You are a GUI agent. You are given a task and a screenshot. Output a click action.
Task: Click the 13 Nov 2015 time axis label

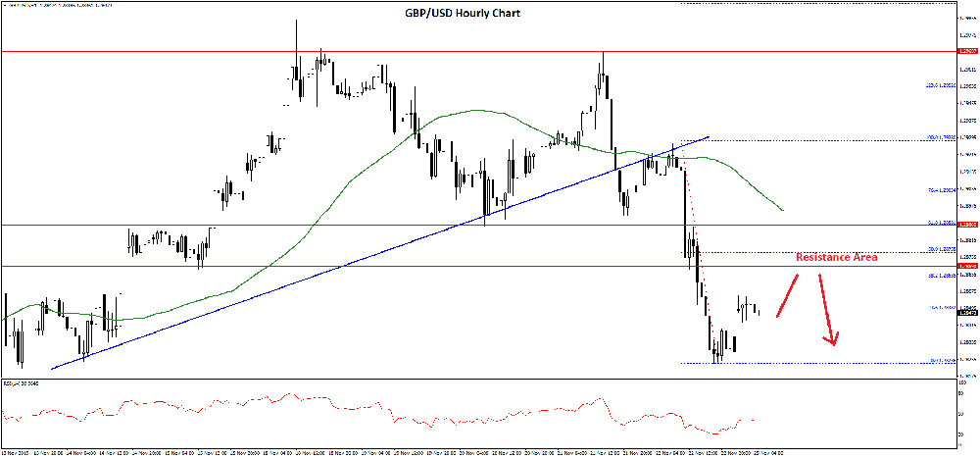17,453
